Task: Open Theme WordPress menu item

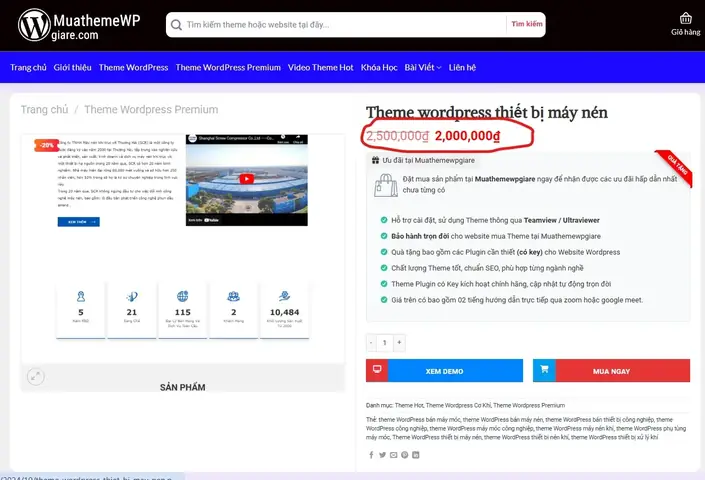Action: [x=134, y=67]
